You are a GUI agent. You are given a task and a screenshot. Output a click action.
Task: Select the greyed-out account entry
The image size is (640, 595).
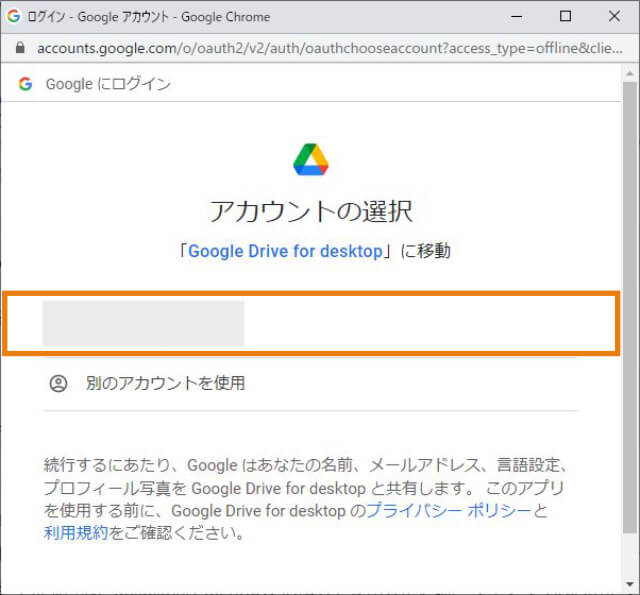[311, 323]
